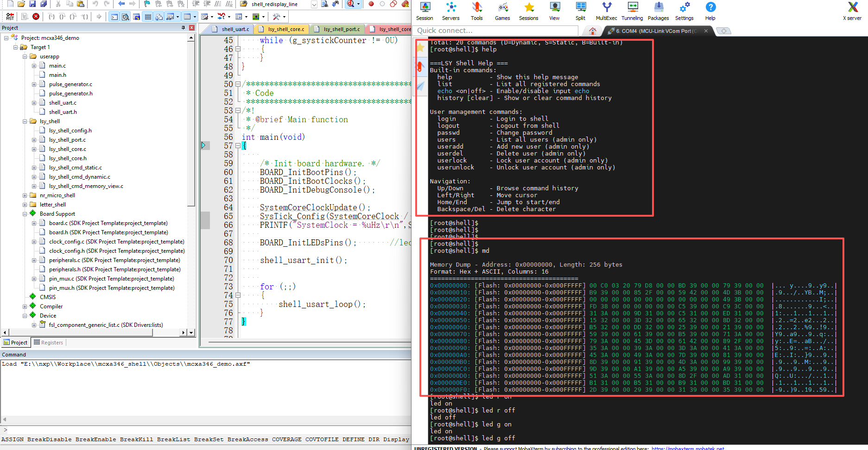The width and height of the screenshot is (868, 450).
Task: Click the RST reset CPU icon
Action: [10, 17]
